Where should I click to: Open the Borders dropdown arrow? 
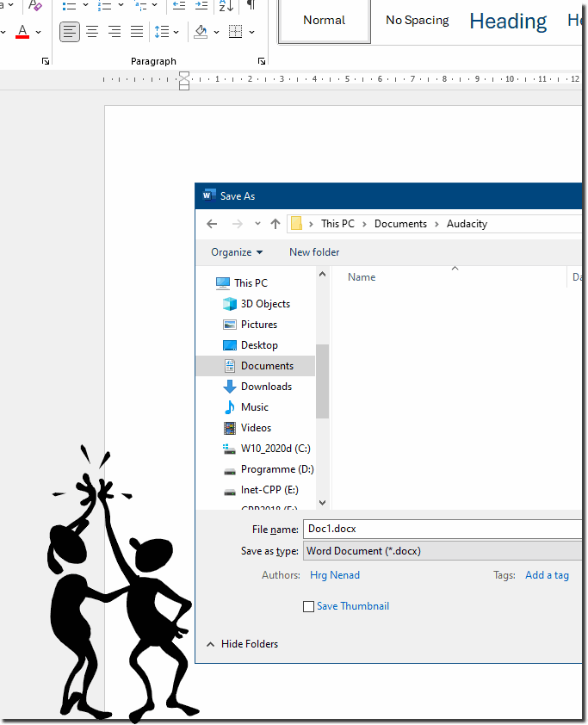(x=251, y=32)
